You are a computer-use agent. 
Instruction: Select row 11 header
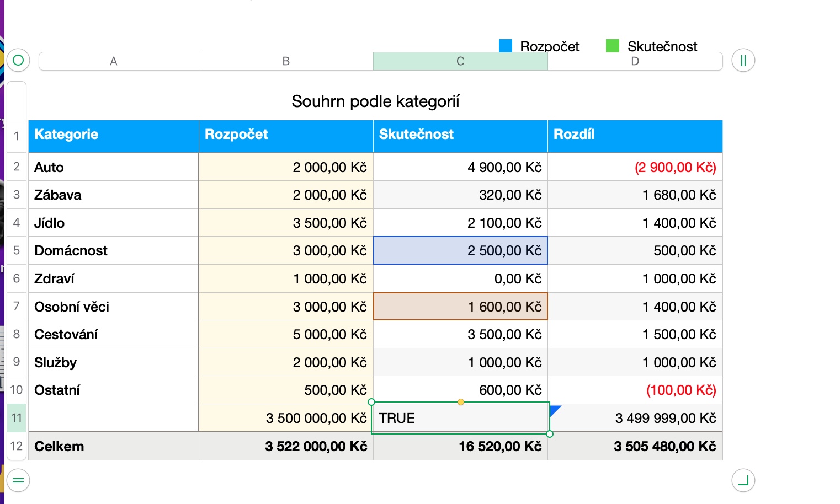(x=17, y=418)
